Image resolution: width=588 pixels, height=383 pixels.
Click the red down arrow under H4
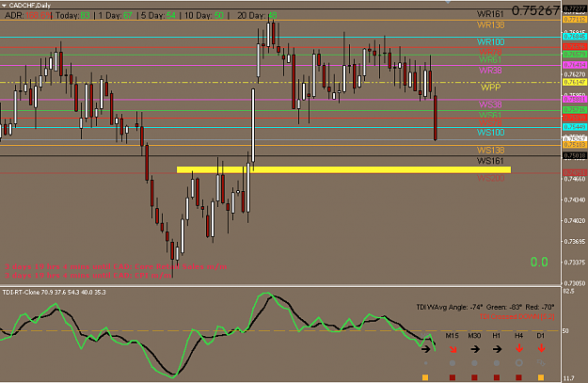(519, 348)
